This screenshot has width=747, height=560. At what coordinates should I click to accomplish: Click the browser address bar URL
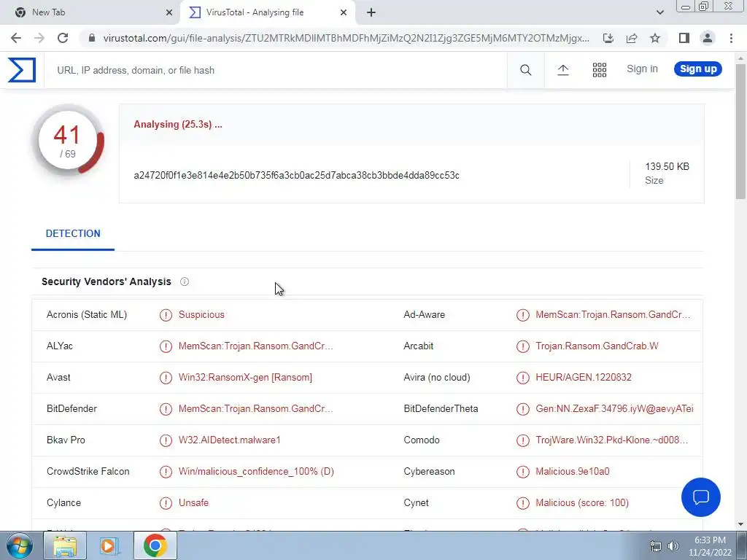(x=346, y=38)
